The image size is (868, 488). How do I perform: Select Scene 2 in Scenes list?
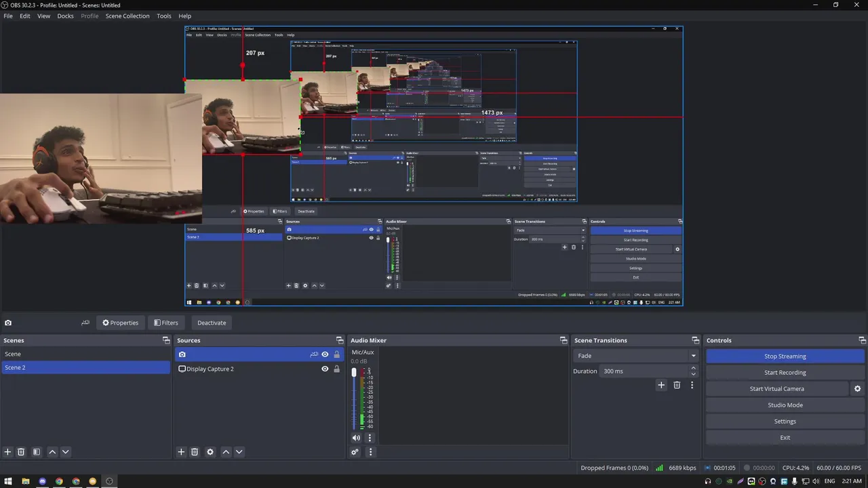(85, 367)
